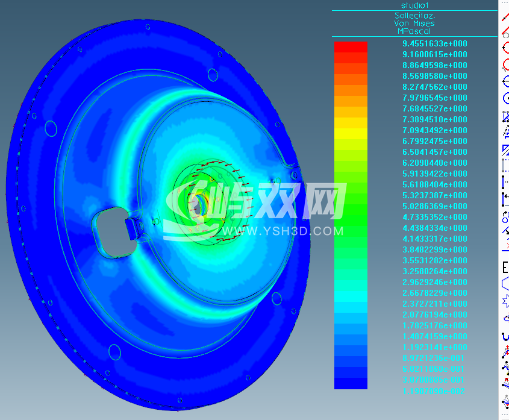Click the legend value 8.5698580e+000
This screenshot has height=420, width=509.
click(x=435, y=76)
